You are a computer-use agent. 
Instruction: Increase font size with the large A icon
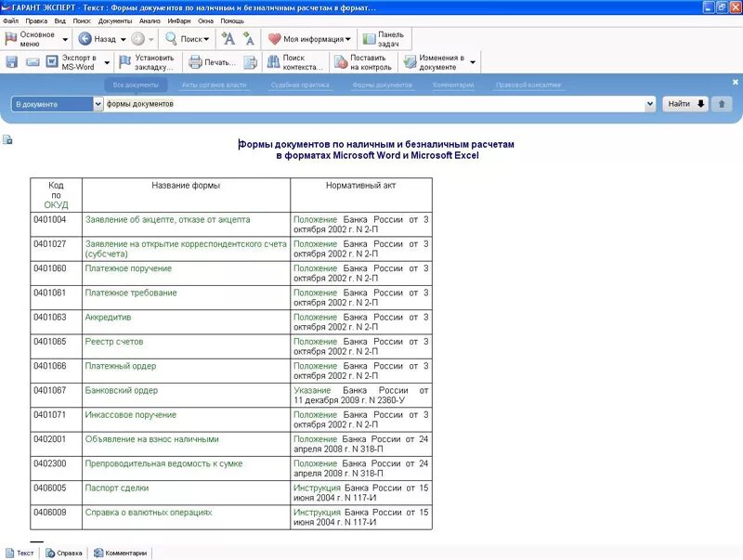coord(228,39)
